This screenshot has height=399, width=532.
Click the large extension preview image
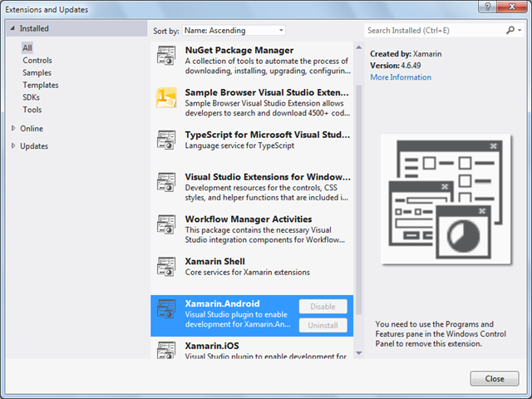click(446, 199)
